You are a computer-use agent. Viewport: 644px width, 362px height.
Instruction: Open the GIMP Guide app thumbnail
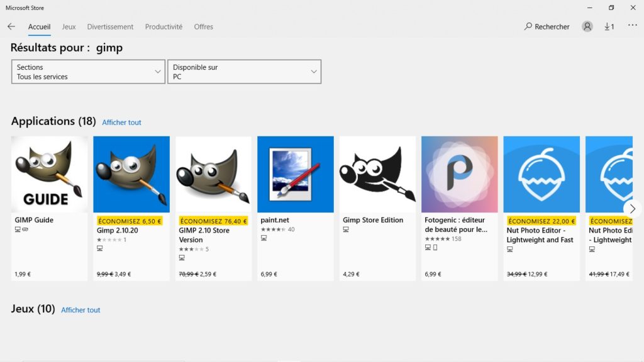[x=49, y=175]
